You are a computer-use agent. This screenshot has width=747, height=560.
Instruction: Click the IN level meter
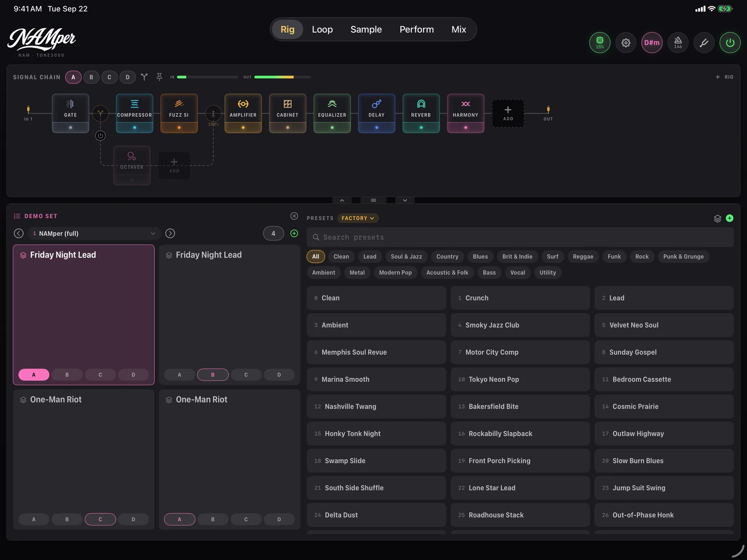coord(207,77)
